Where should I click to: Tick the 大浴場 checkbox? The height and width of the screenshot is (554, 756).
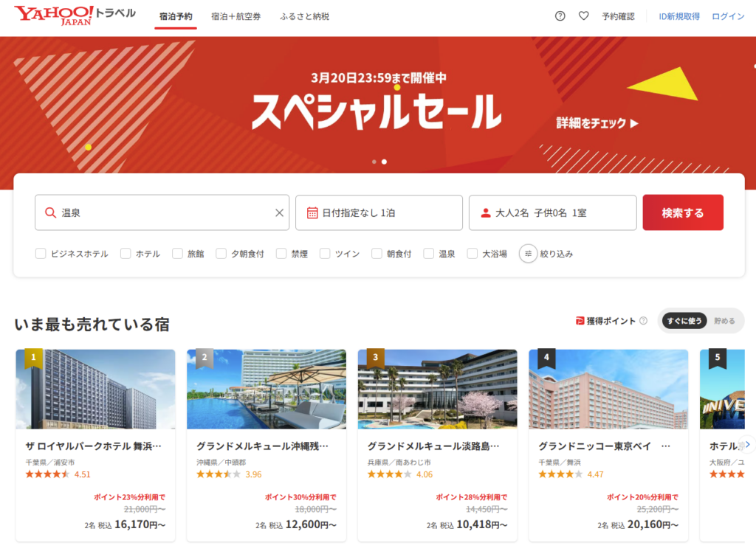tap(472, 254)
